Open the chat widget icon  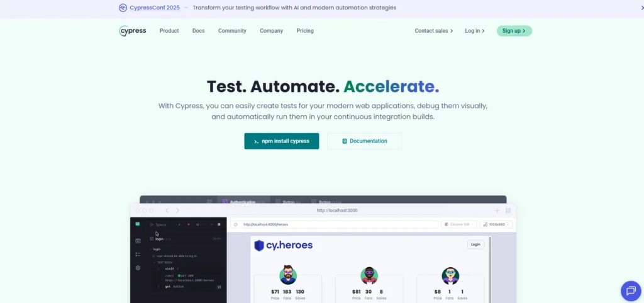pos(631,291)
